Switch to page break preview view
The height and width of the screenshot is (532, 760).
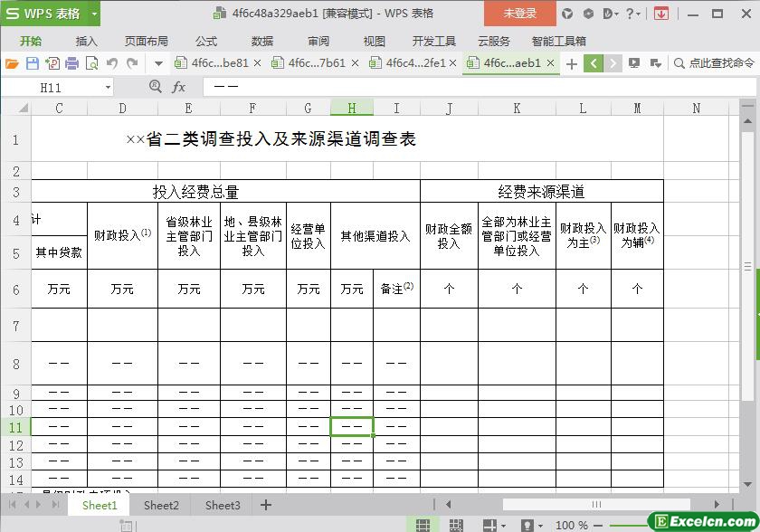pyautogui.click(x=456, y=525)
